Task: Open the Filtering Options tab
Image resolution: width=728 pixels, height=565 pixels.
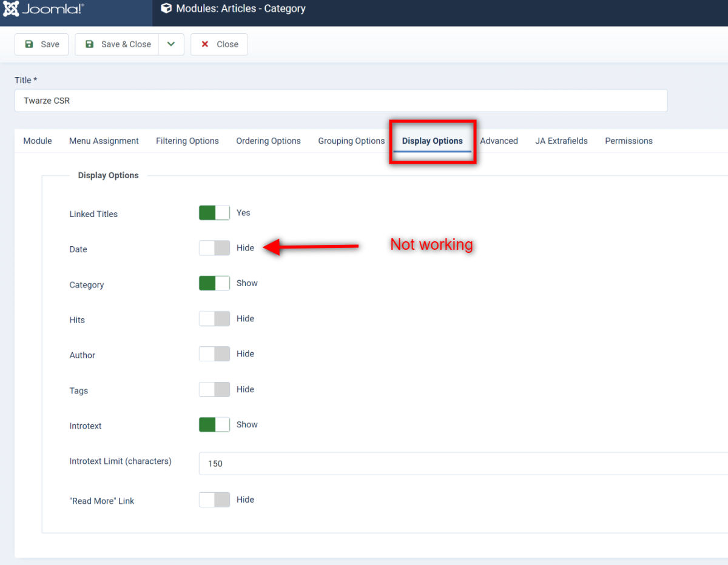Action: click(187, 141)
